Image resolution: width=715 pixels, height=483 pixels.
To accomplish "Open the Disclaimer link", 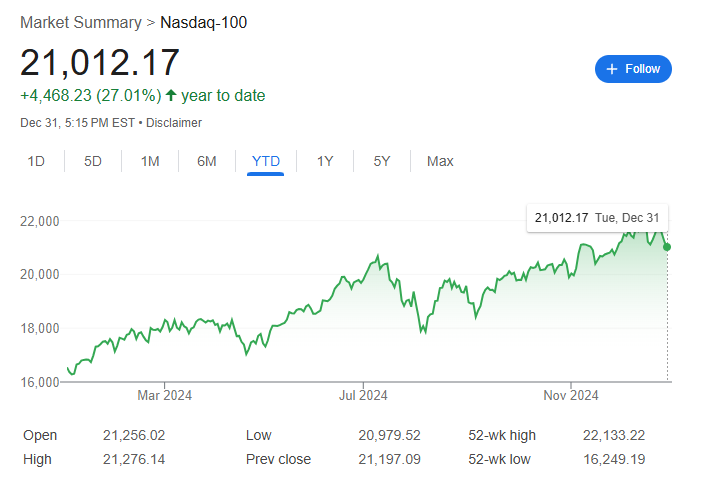I will (174, 123).
